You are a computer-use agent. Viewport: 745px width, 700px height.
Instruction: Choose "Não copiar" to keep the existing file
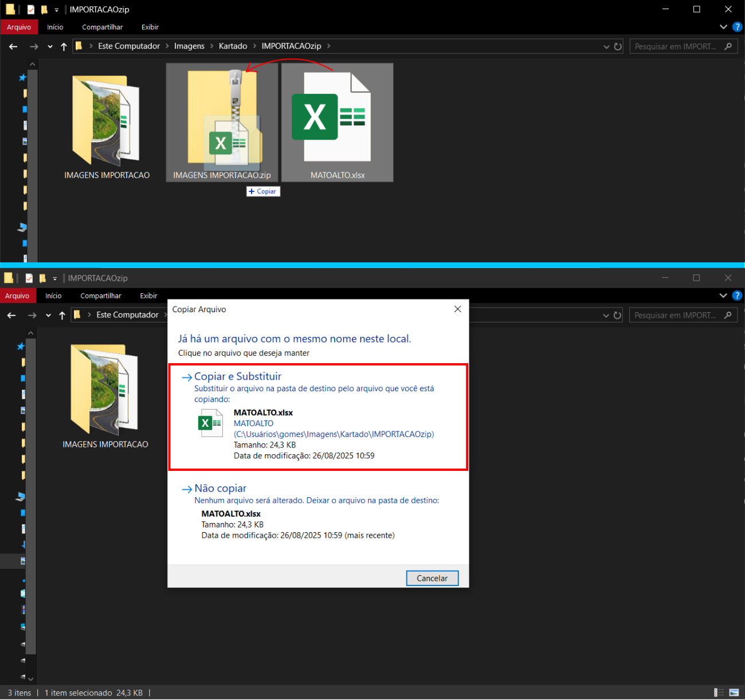[x=220, y=488]
